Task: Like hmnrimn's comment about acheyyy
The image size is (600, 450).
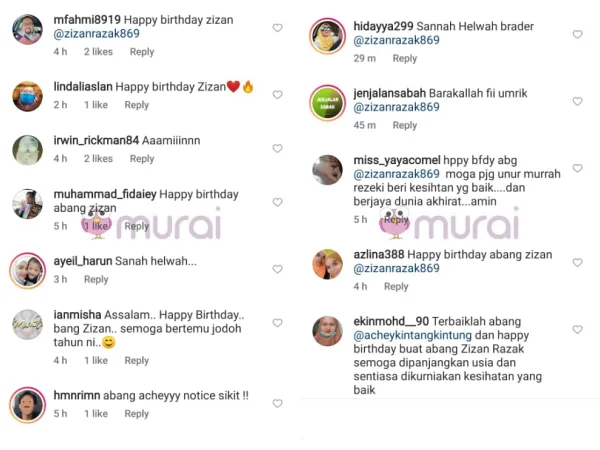Action: click(277, 403)
